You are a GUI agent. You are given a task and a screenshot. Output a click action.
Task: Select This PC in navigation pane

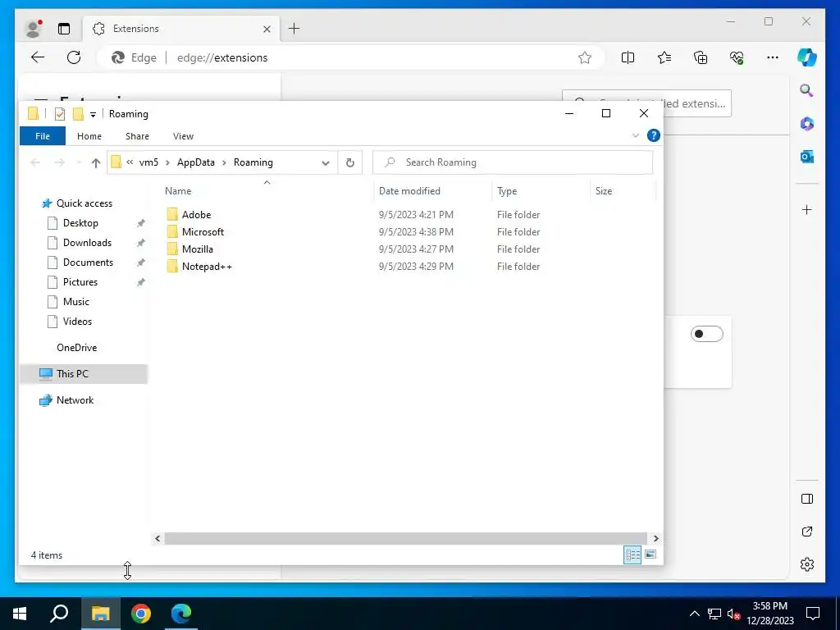[83, 374]
